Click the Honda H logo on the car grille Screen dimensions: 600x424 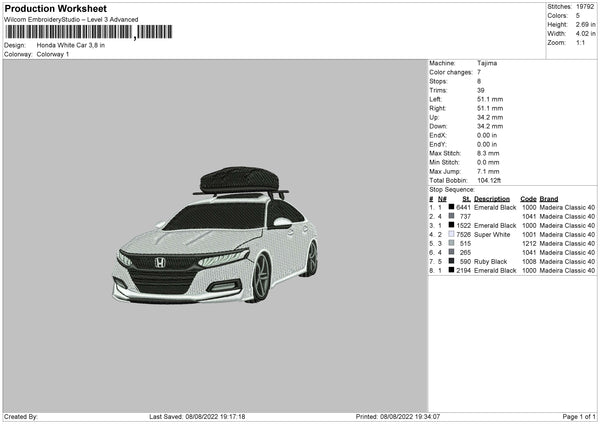click(x=160, y=263)
